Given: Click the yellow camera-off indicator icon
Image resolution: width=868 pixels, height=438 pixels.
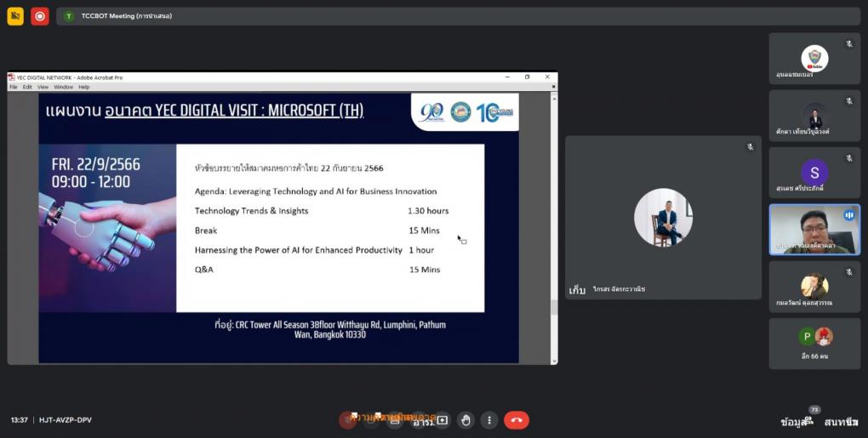Looking at the screenshot, I should click(x=15, y=16).
